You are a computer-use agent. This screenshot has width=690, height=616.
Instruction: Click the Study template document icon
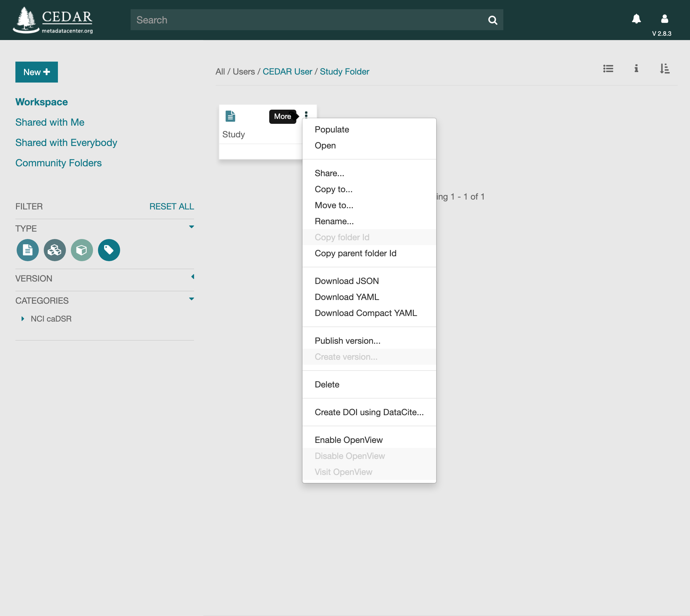click(x=230, y=116)
